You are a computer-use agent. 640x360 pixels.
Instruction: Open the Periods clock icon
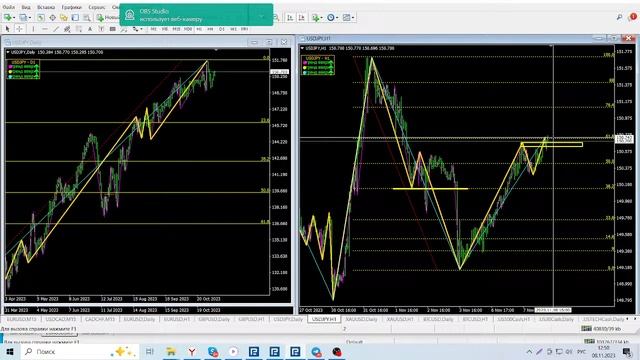[x=331, y=18]
